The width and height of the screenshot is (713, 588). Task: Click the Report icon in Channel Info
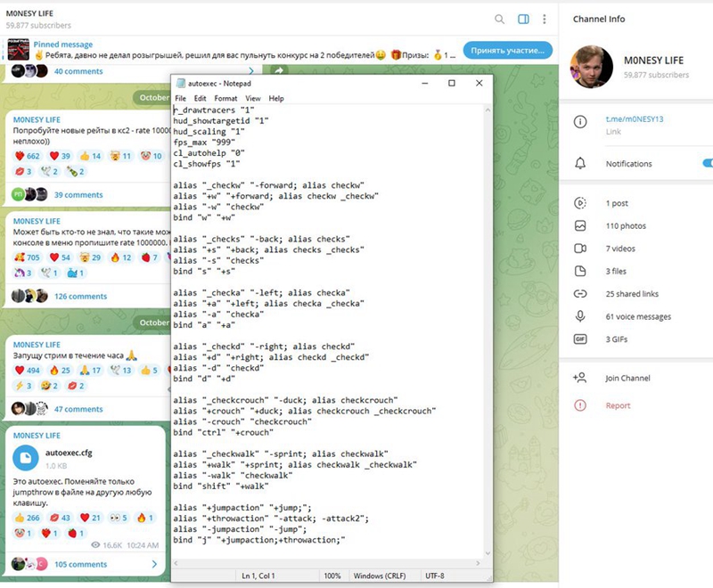point(580,405)
